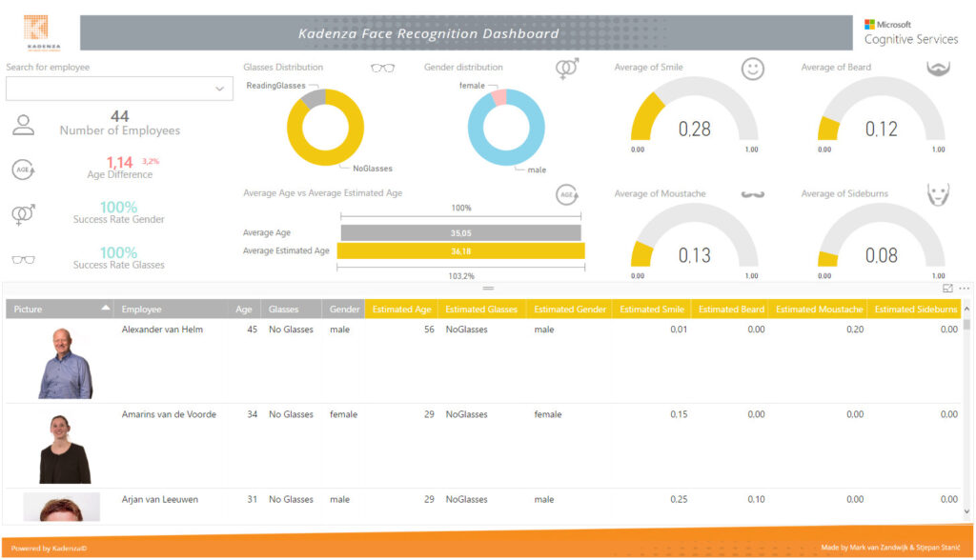
Task: Click the 'Powered by Kadenza©' footer text
Action: [50, 549]
